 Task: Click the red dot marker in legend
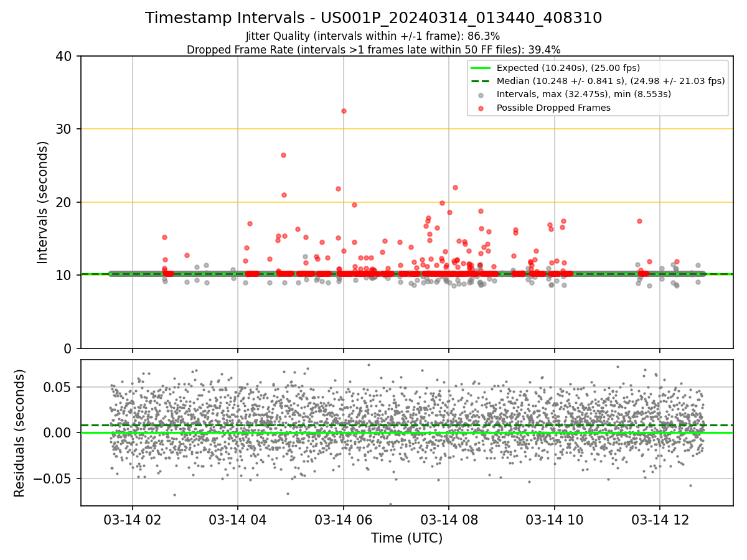[x=481, y=108]
